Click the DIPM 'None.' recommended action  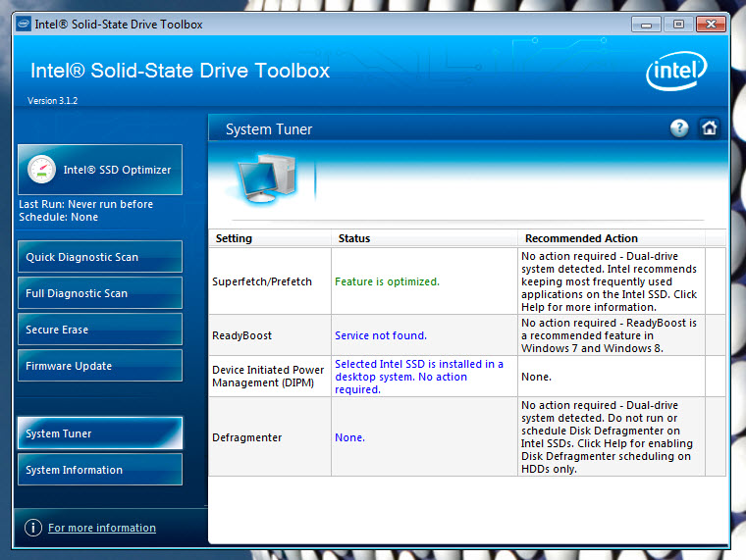[x=536, y=377]
